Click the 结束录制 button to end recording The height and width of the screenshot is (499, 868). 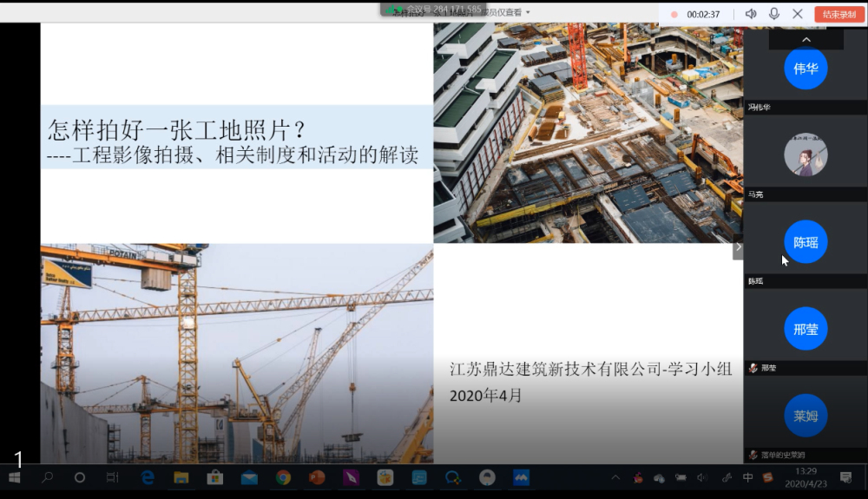838,14
